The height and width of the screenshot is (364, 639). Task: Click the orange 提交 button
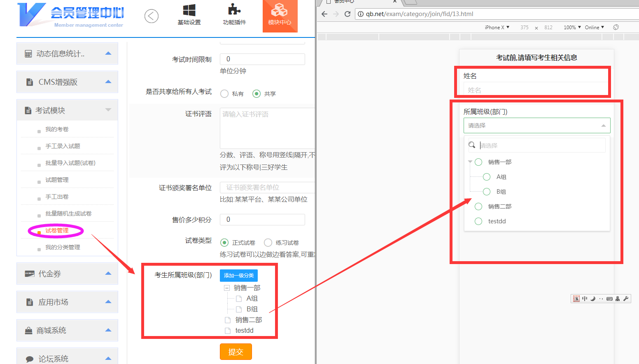coord(236,352)
